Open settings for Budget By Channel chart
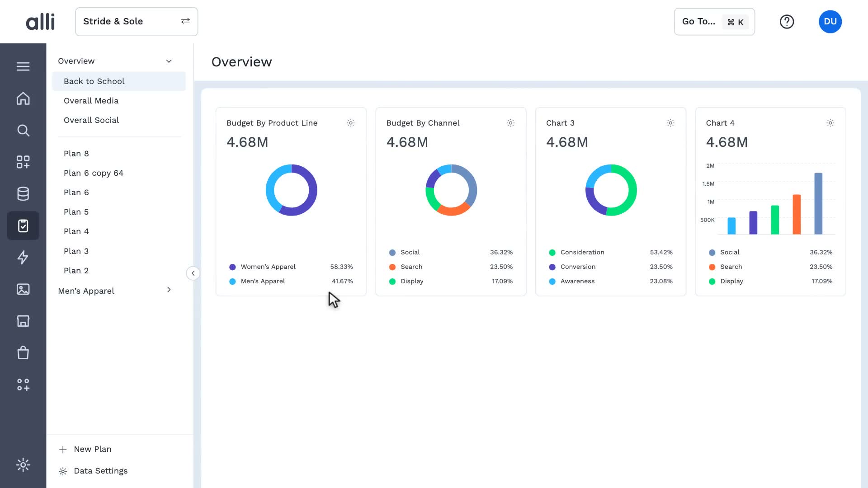This screenshot has height=488, width=868. 510,123
